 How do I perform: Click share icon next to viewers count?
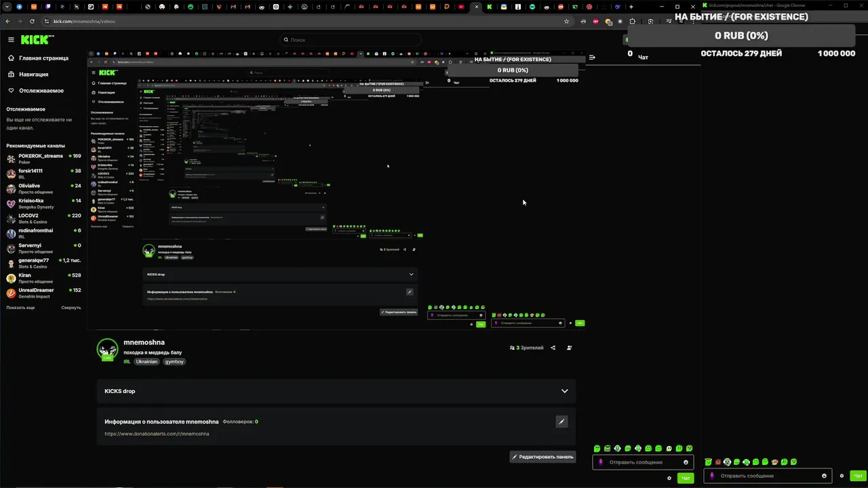[x=553, y=348]
